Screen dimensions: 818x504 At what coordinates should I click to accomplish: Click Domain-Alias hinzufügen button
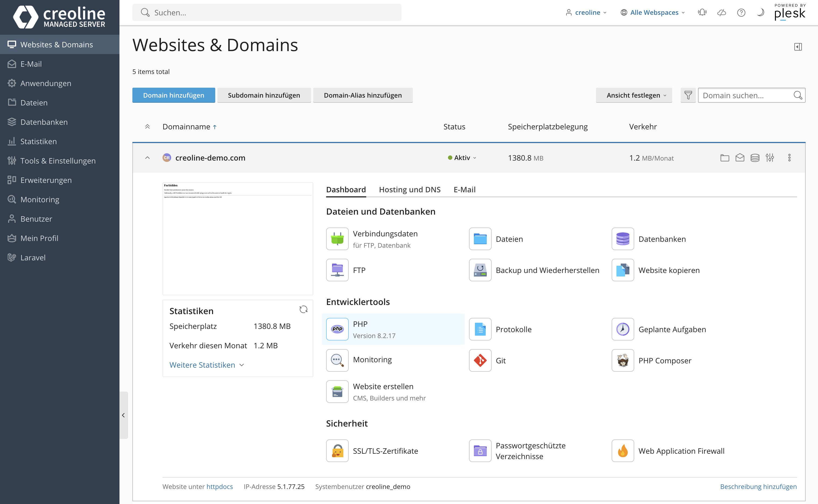pos(362,95)
